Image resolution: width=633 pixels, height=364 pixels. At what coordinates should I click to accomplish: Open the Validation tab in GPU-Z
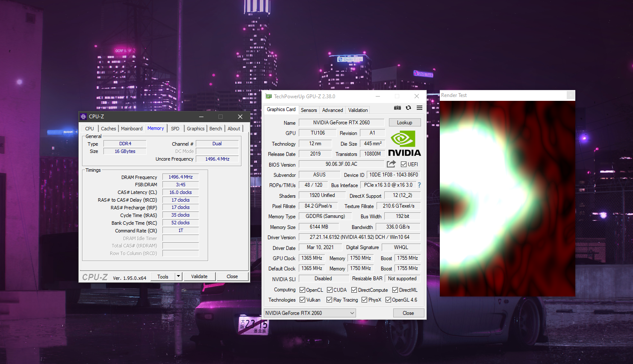tap(358, 110)
